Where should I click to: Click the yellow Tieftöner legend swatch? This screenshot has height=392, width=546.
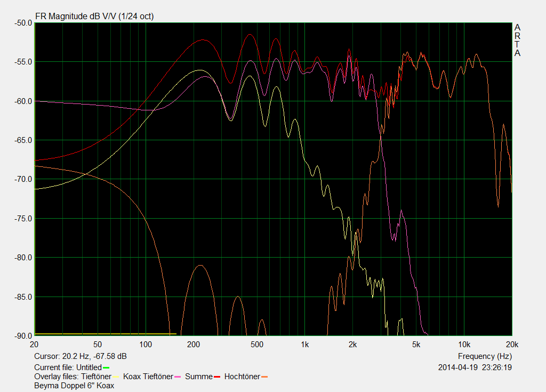(x=117, y=377)
